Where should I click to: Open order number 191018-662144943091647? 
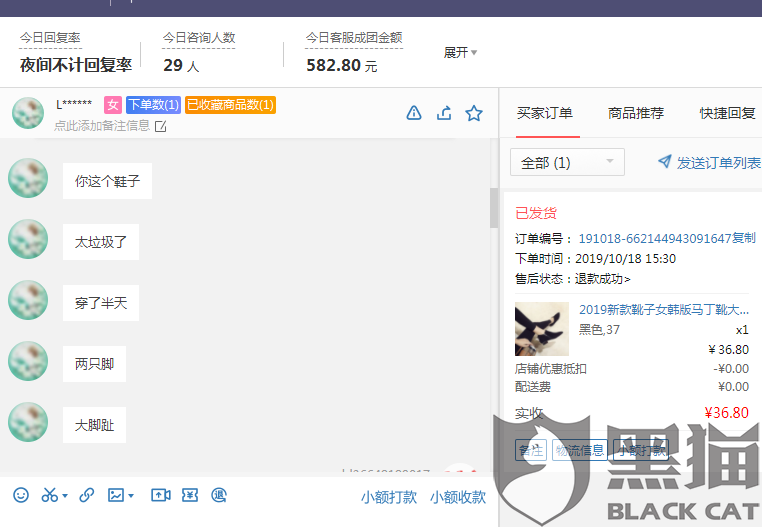tap(655, 238)
